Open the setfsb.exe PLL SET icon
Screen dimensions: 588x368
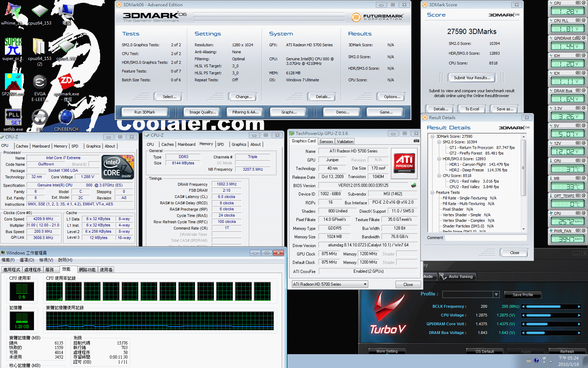(x=13, y=117)
